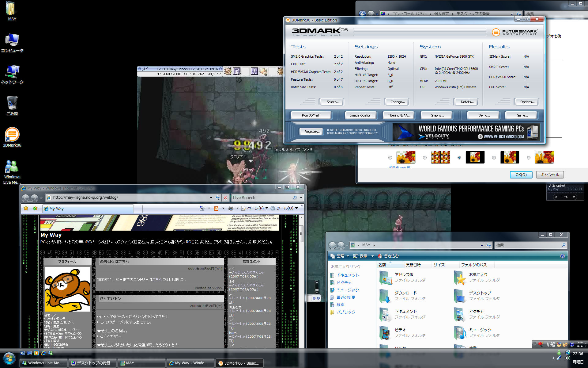Click Image Quality... button in 3DMark06
588x368 pixels.
pyautogui.click(x=361, y=115)
